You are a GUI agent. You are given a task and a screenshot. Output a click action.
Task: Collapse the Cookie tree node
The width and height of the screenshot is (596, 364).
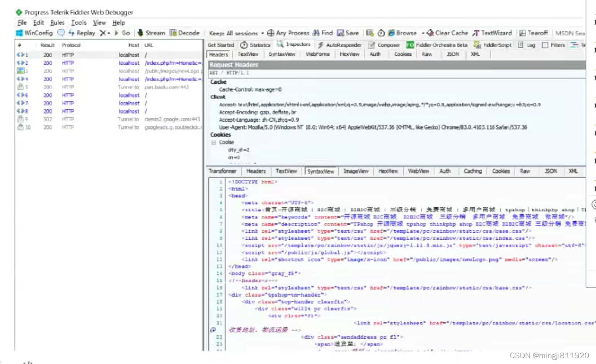click(x=214, y=142)
